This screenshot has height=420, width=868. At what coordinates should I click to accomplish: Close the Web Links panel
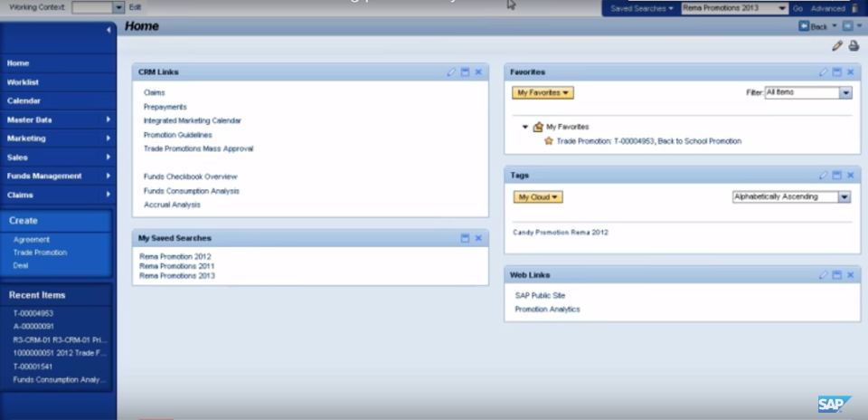(851, 275)
